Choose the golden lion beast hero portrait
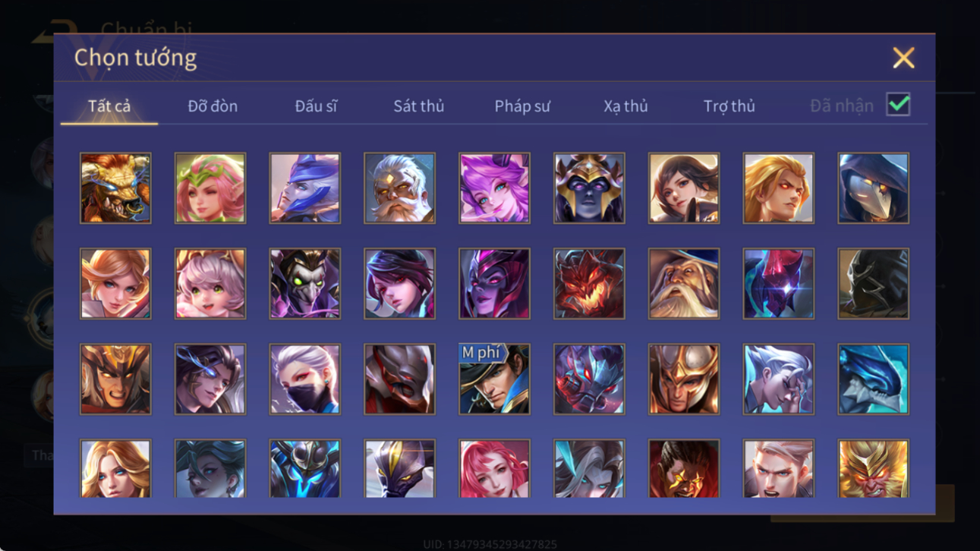Screen dimensions: 980x551 coord(115,188)
